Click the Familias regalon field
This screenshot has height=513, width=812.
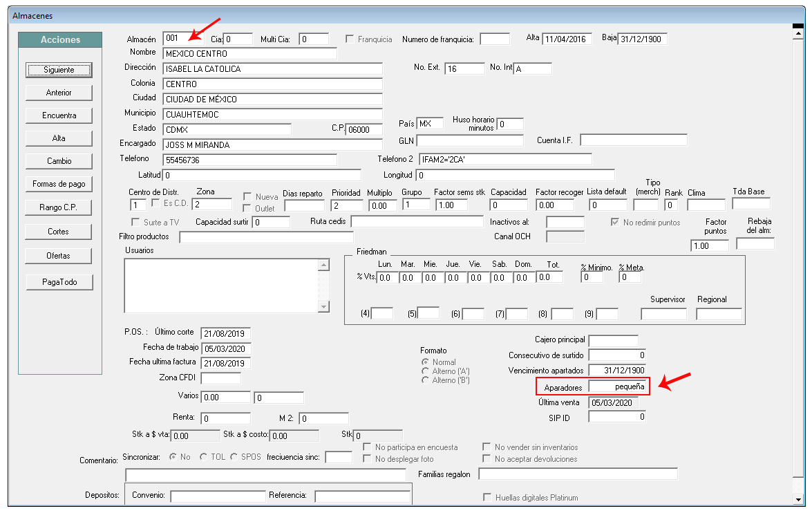click(x=578, y=474)
